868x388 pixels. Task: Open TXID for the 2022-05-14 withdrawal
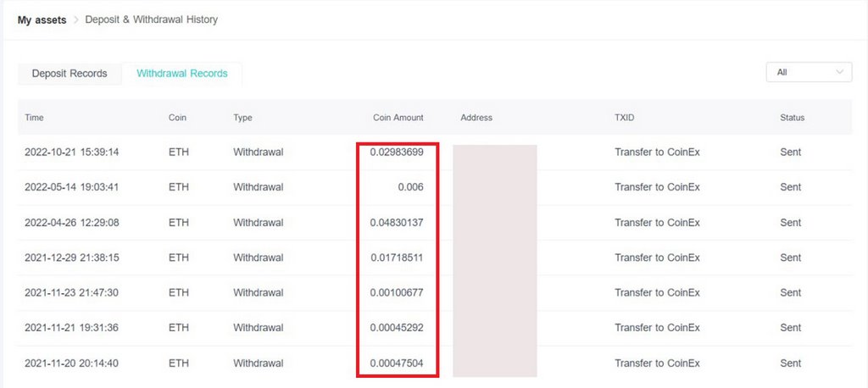657,187
